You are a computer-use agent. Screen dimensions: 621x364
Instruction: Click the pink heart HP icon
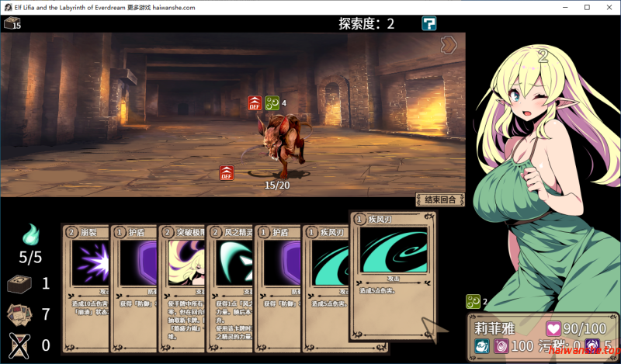(553, 328)
